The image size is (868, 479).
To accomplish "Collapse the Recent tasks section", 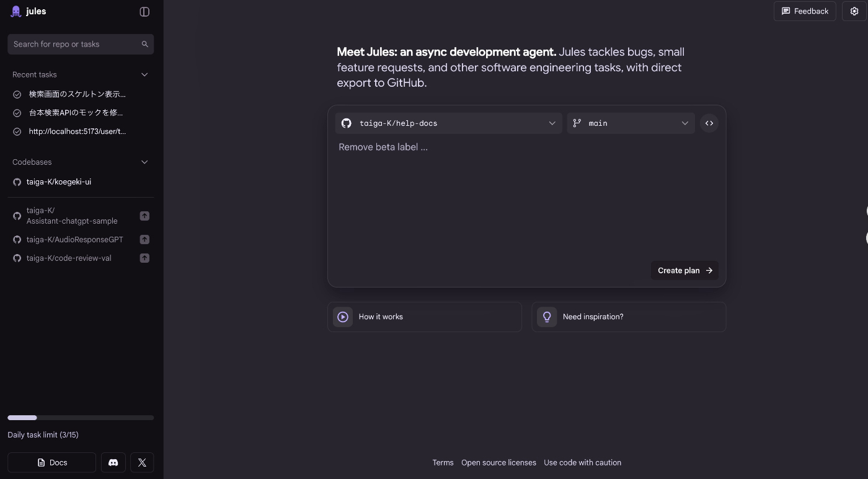I will [144, 74].
